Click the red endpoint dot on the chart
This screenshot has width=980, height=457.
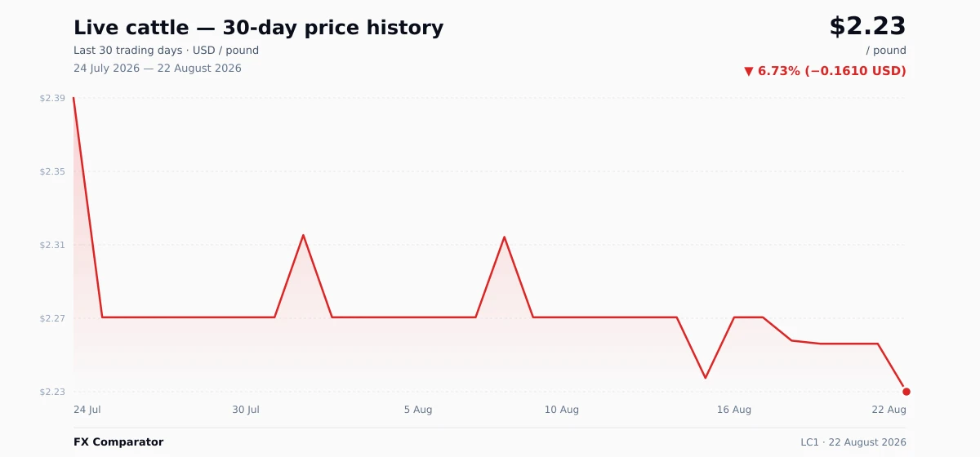pyautogui.click(x=906, y=392)
